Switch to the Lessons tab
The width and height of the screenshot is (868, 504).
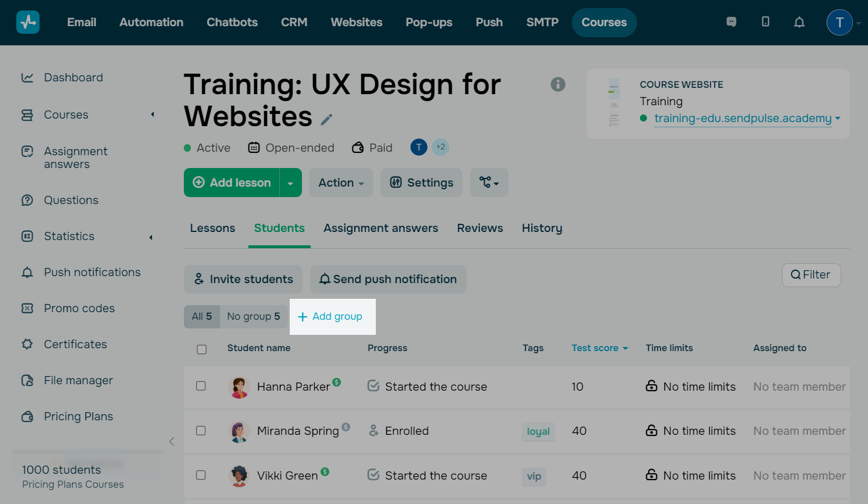pyautogui.click(x=212, y=228)
